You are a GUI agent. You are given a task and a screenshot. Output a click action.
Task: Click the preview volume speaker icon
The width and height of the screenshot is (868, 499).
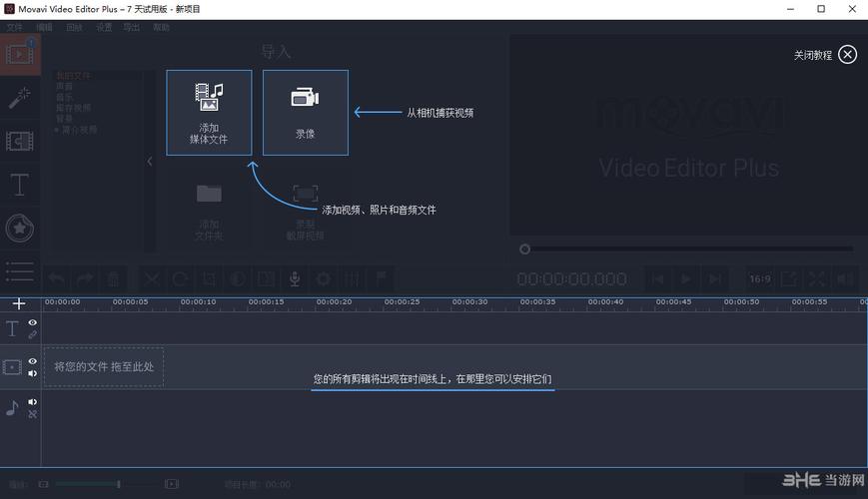pos(845,278)
